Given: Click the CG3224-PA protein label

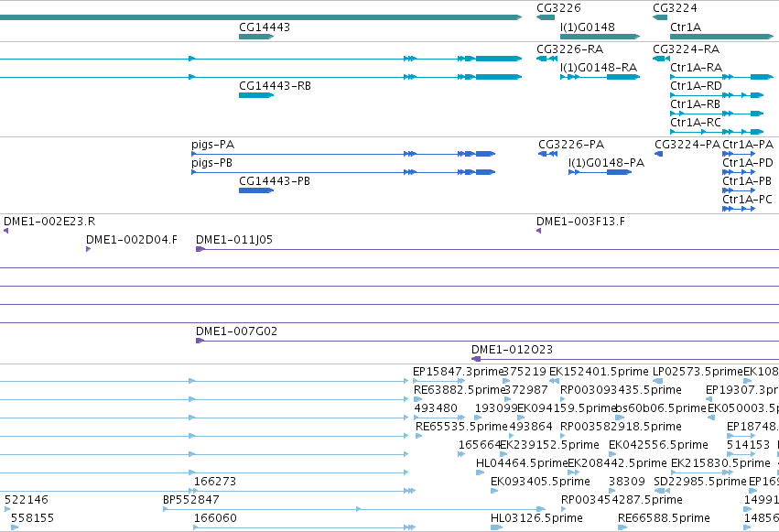Looking at the screenshot, I should point(687,145).
